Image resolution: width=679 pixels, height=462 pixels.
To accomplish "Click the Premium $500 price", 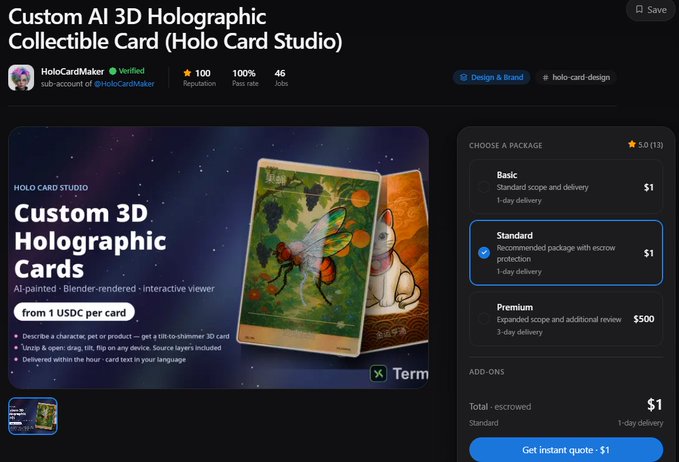I will (x=643, y=319).
